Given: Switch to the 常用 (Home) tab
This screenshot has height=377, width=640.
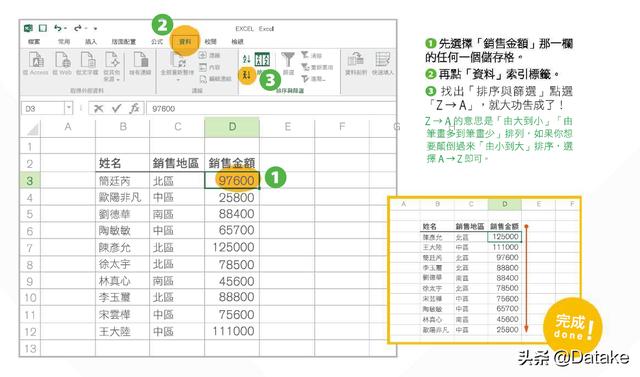Looking at the screenshot, I should 64,42.
